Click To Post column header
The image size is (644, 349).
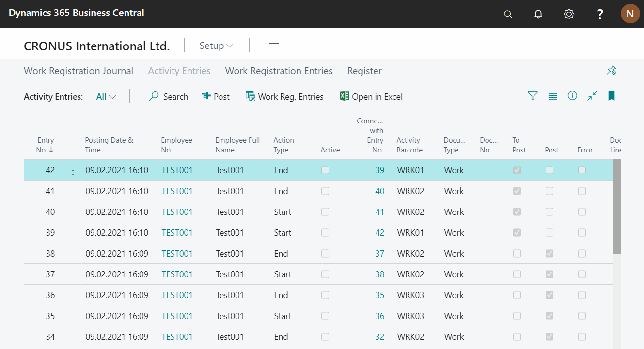519,145
